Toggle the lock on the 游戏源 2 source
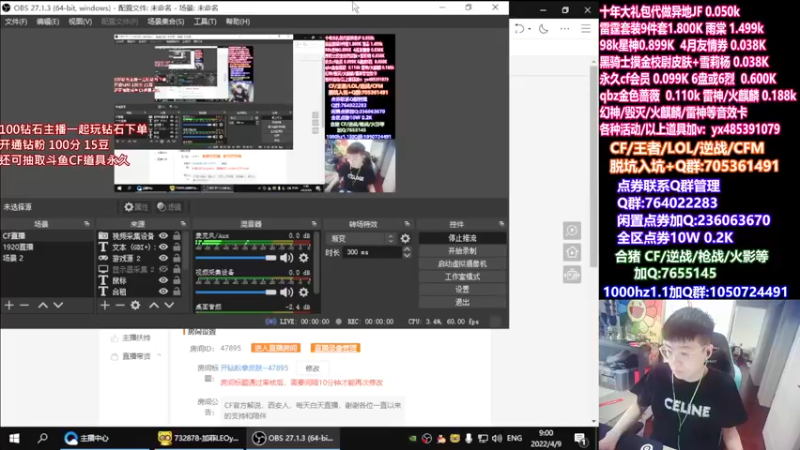The width and height of the screenshot is (800, 450). [177, 258]
